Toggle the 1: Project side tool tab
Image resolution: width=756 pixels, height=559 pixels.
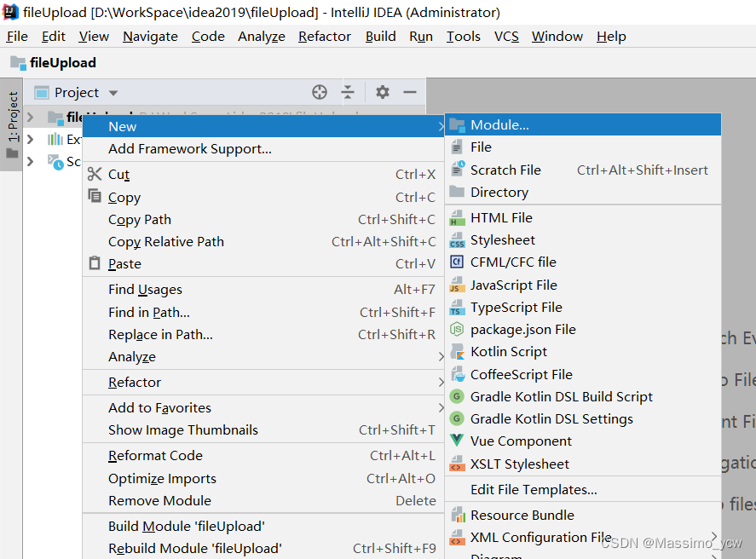(12, 124)
